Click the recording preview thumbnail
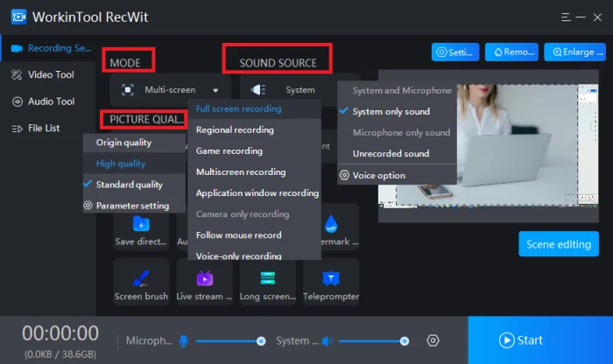 (489, 145)
